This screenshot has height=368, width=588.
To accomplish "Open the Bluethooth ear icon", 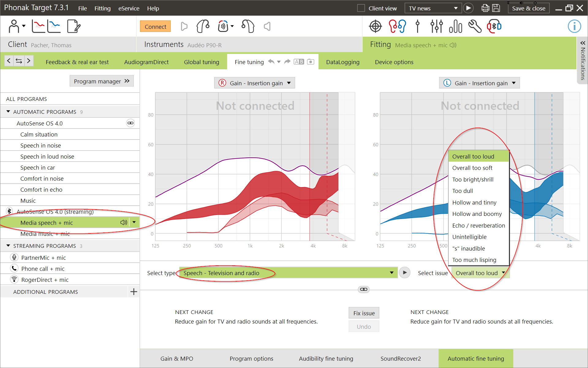I will (494, 26).
